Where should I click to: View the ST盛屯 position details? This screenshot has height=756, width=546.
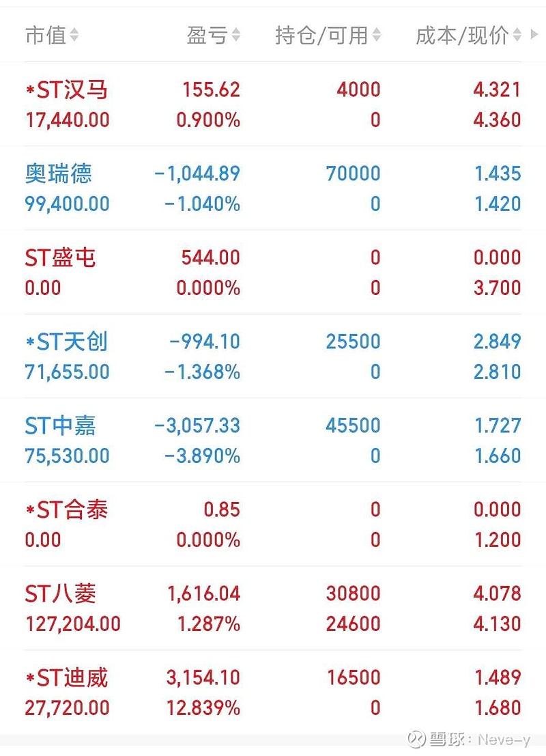click(273, 272)
